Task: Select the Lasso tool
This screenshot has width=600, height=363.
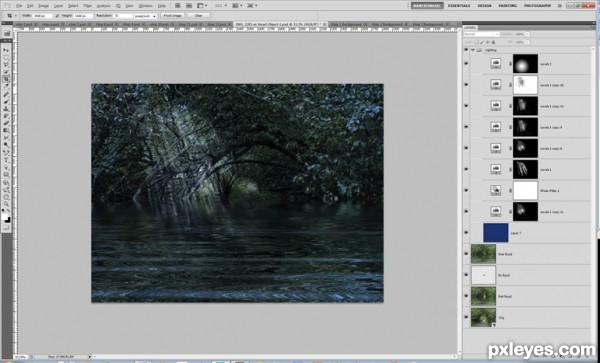Action: coord(7,64)
